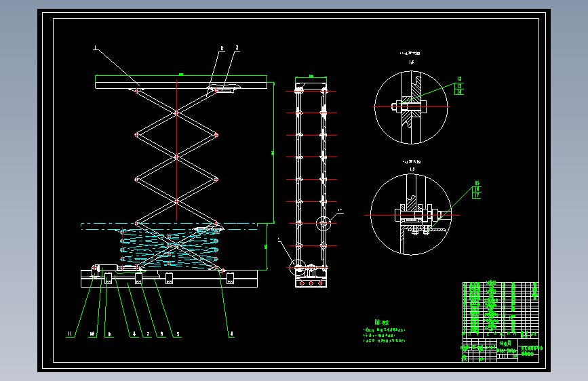Click the green technical requirements heading
Viewport: 588px width, 381px height.
pyautogui.click(x=382, y=322)
